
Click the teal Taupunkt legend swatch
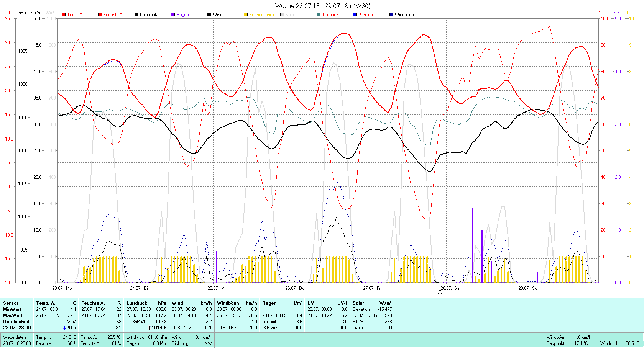pyautogui.click(x=319, y=15)
